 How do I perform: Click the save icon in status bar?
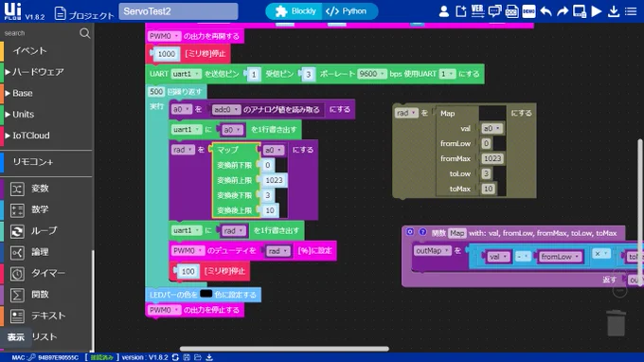pos(187,357)
